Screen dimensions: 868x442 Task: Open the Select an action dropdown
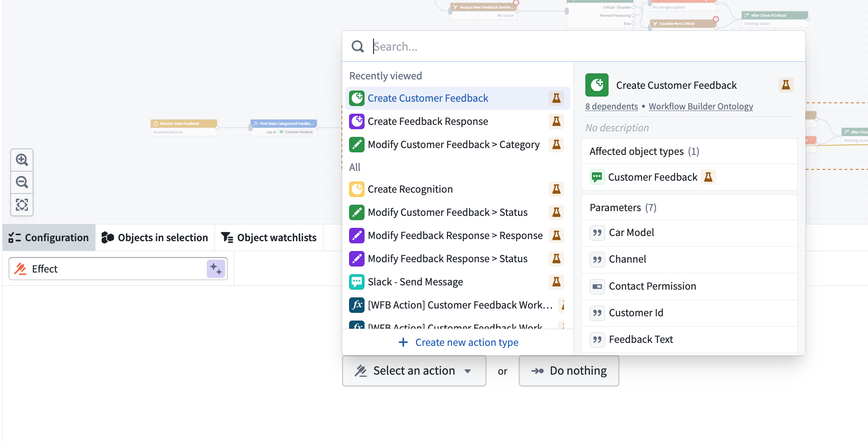[414, 371]
